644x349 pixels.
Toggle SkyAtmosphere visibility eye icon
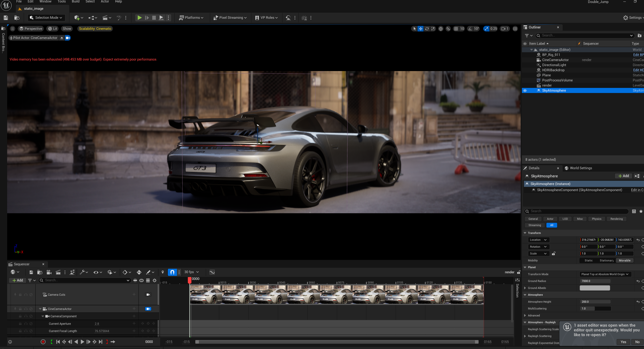click(x=525, y=91)
